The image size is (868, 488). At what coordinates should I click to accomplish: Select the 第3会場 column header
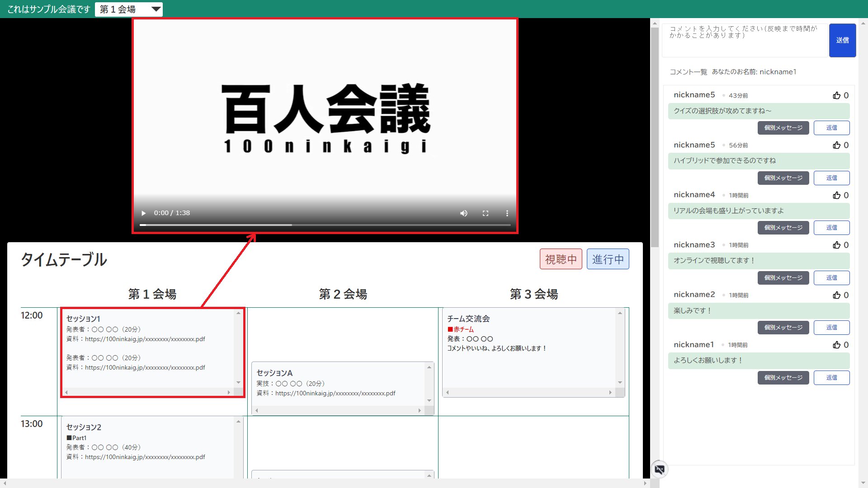pyautogui.click(x=533, y=294)
